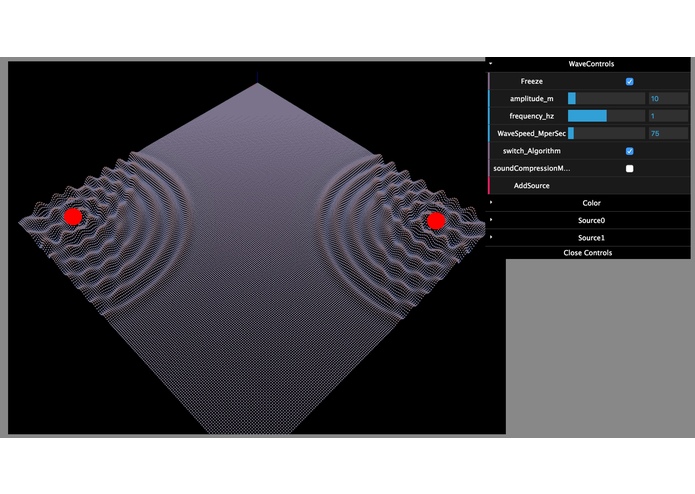Click the AddSource button
695x494 pixels.
click(590, 186)
